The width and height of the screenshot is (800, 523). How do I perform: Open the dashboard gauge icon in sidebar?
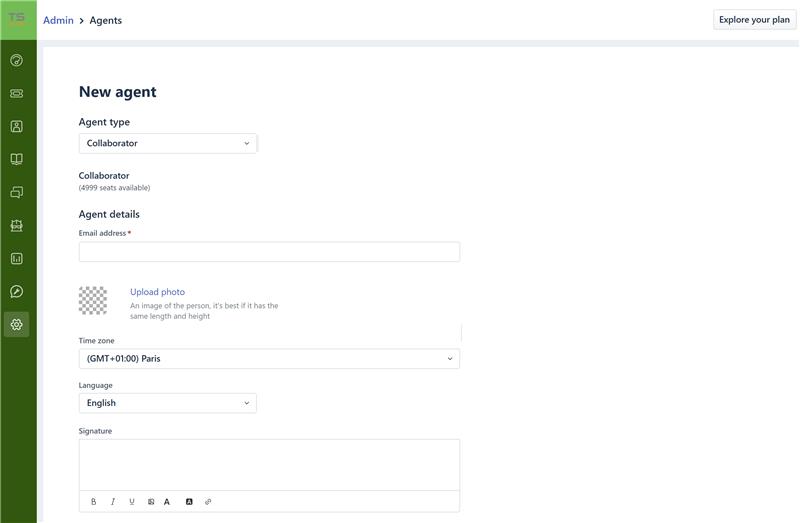(16, 60)
